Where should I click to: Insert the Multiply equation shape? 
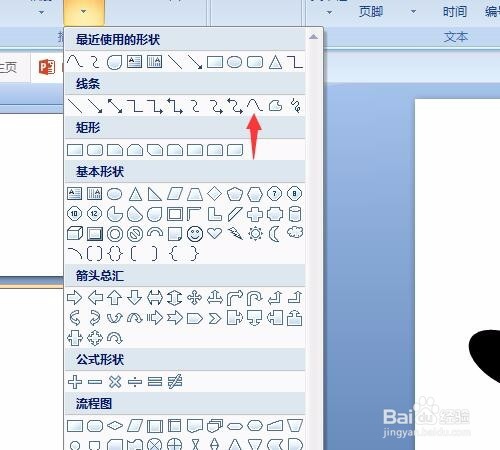pos(115,382)
